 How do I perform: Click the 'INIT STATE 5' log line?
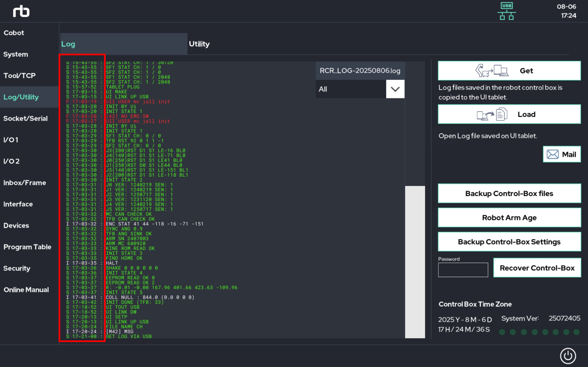[x=104, y=292]
